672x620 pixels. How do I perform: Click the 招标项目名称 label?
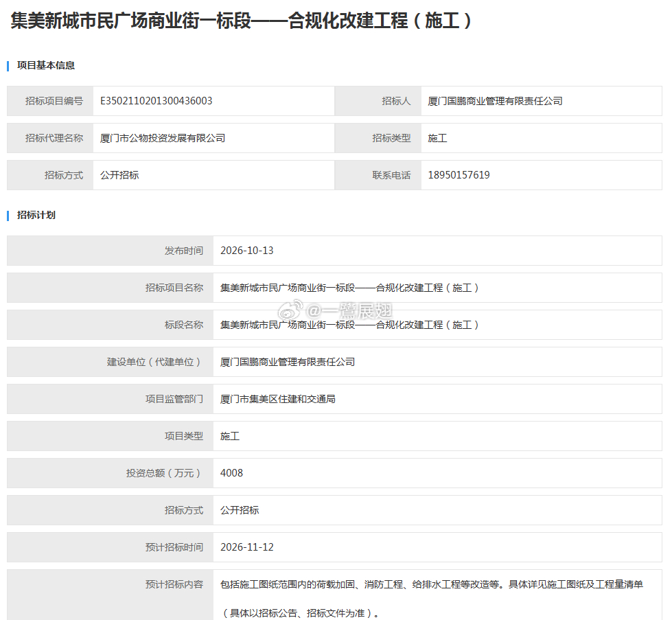coord(174,288)
